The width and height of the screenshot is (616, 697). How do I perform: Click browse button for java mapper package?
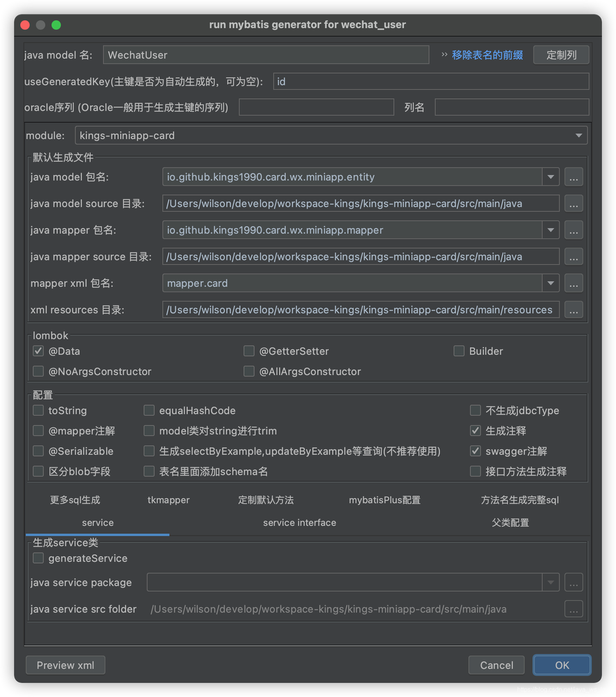tap(574, 230)
